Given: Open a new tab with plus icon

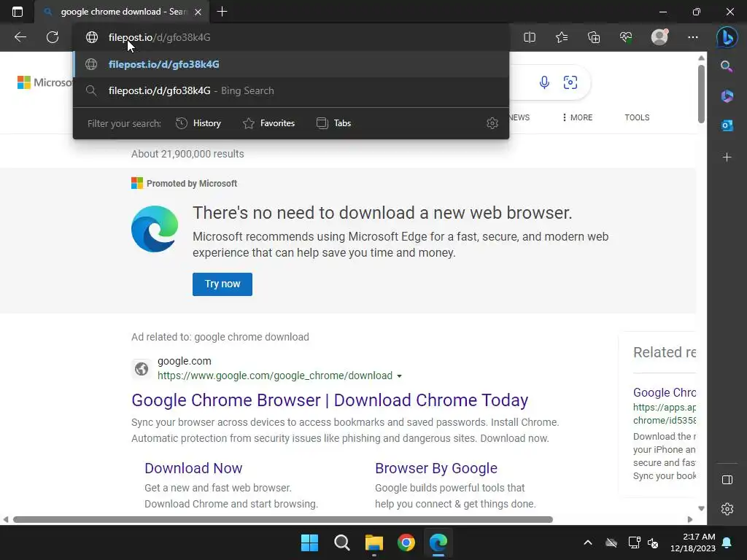Looking at the screenshot, I should [222, 12].
